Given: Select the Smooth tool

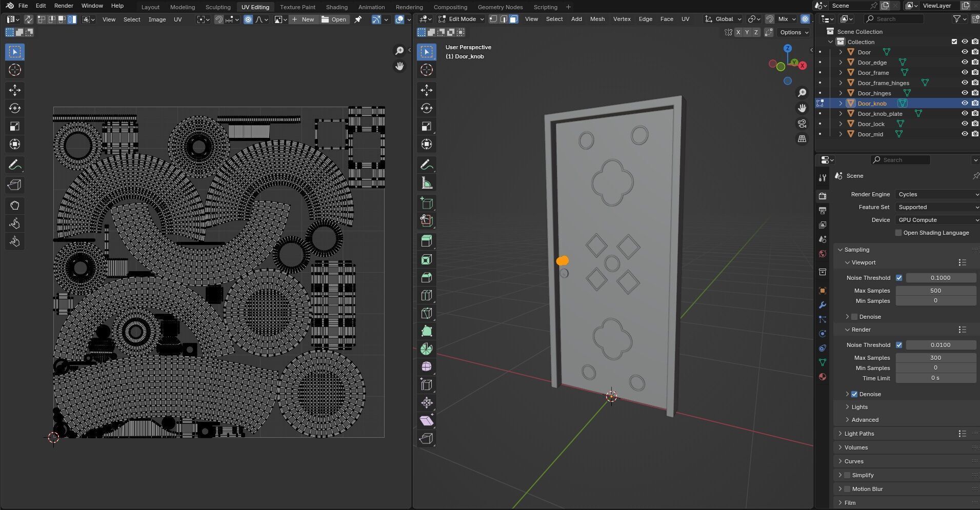Looking at the screenshot, I should click(x=427, y=367).
